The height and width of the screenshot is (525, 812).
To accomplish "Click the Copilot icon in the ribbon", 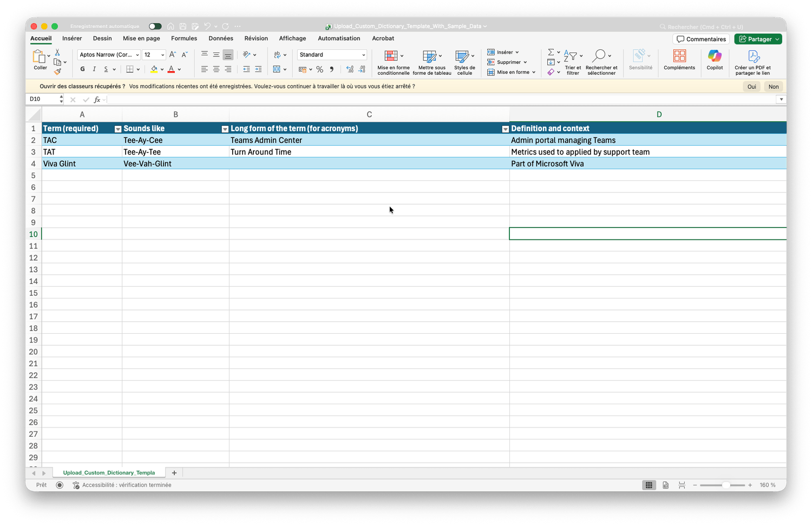I will point(715,56).
